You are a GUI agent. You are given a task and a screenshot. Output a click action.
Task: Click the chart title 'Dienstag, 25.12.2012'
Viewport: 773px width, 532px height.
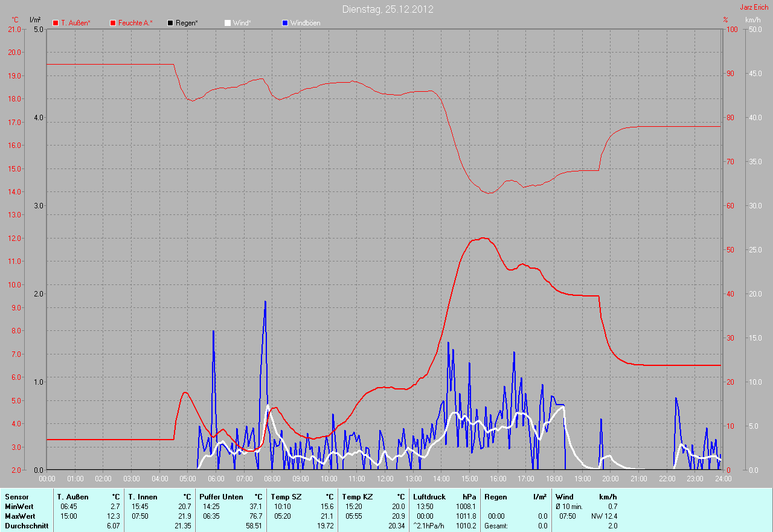[x=388, y=10]
